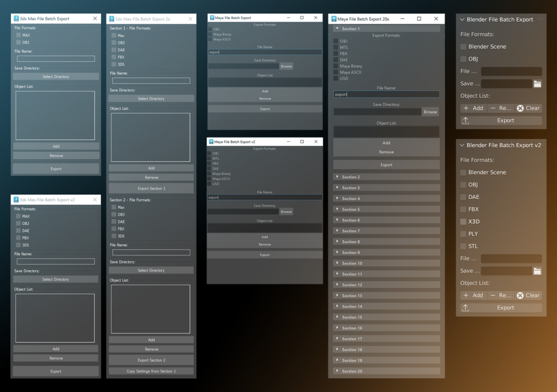557x392 pixels.
Task: Click Save directory field in Blender Export v2
Action: pos(507,271)
